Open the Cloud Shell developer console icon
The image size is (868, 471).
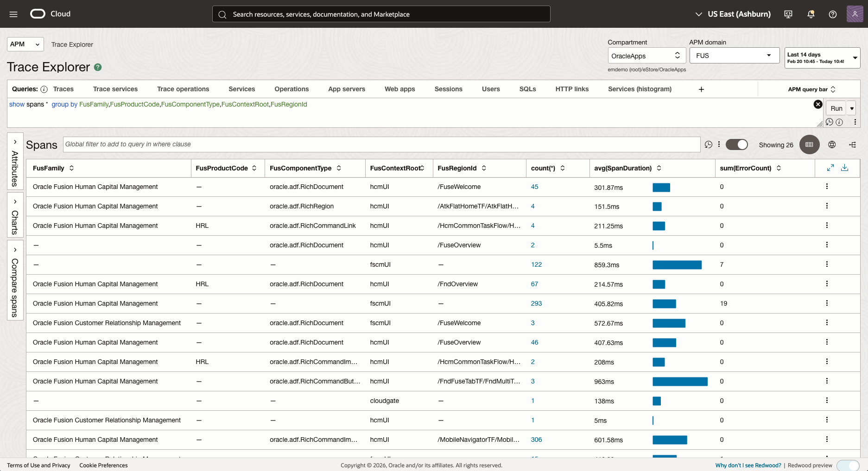788,14
